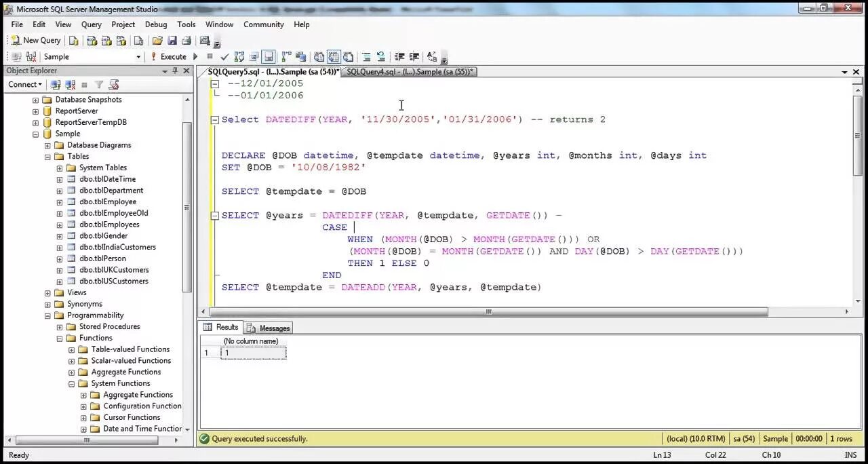
Task: Decrease indent of selected lines
Action: (x=399, y=57)
